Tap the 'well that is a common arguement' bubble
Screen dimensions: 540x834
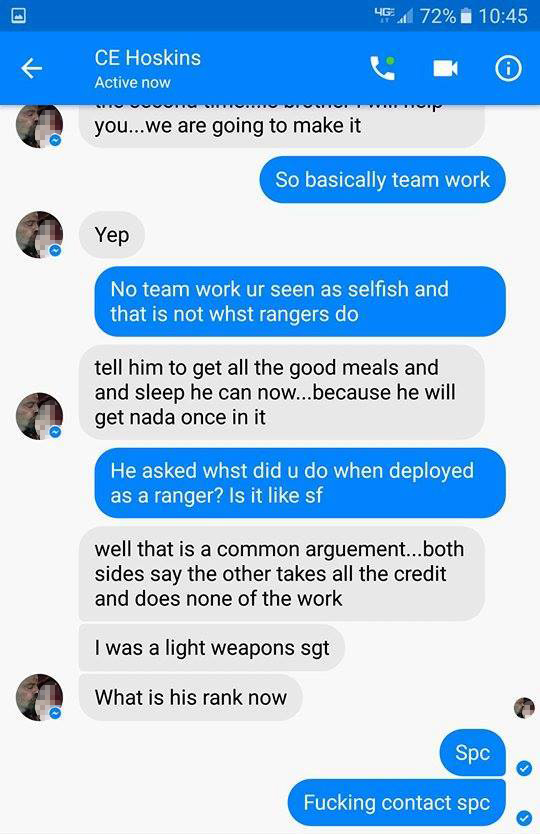(281, 574)
